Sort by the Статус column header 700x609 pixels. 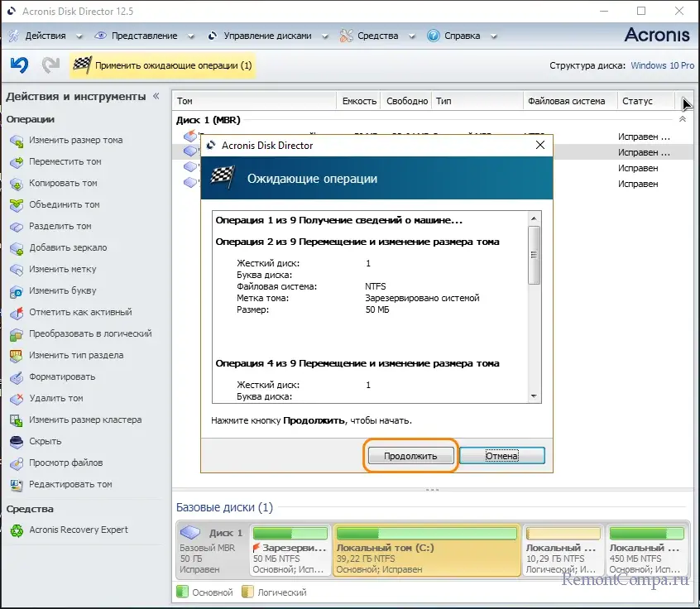tap(645, 101)
